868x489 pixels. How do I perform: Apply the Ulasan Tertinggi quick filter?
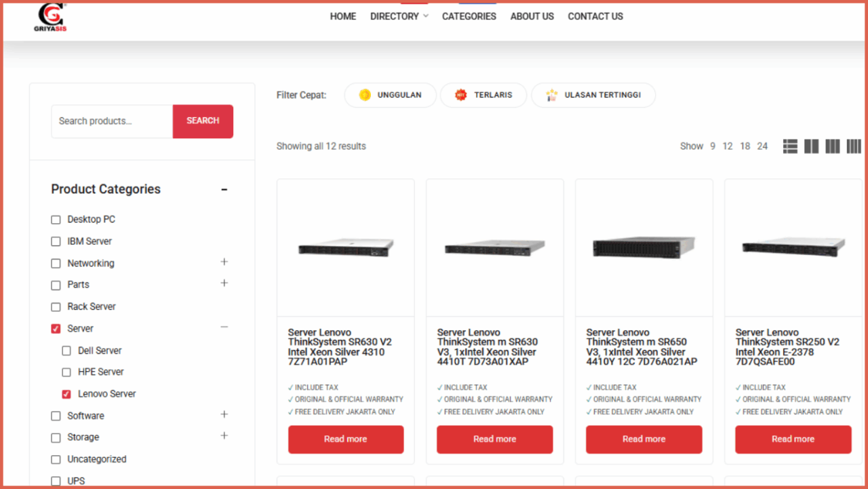click(x=593, y=95)
